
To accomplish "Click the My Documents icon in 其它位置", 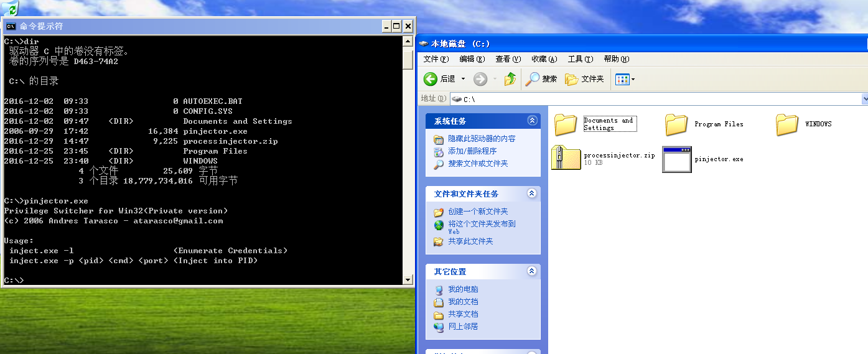I will pos(439,302).
